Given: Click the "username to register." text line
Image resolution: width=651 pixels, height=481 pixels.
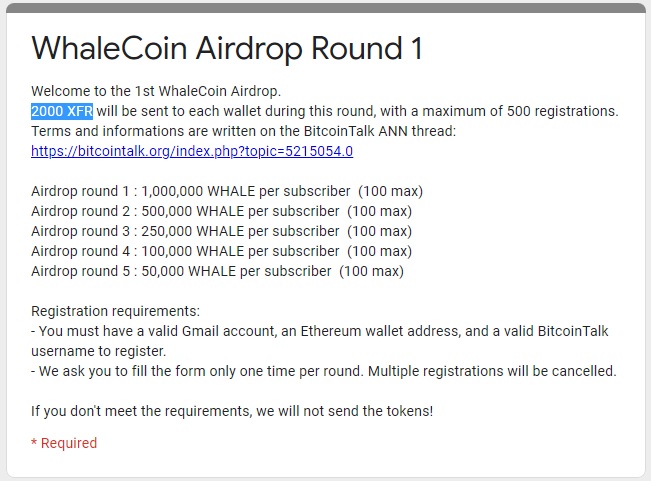Looking at the screenshot, I should click(98, 351).
